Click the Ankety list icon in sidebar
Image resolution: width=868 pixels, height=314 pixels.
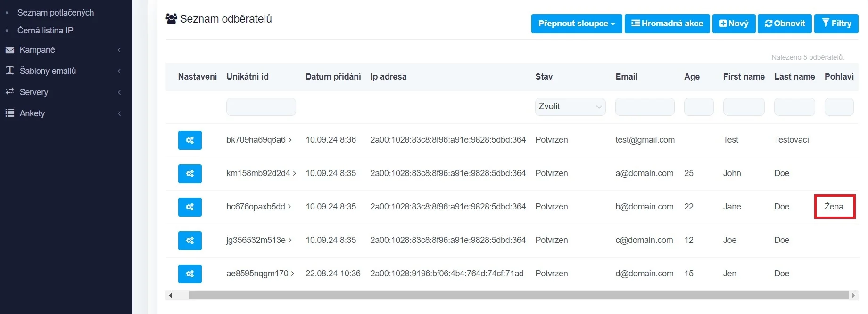(9, 113)
